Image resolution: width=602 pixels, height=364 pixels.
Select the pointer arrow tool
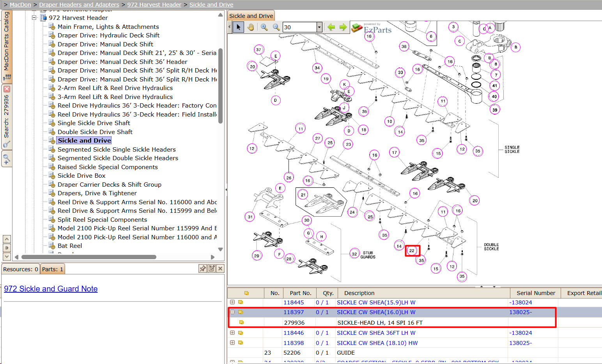click(x=239, y=27)
